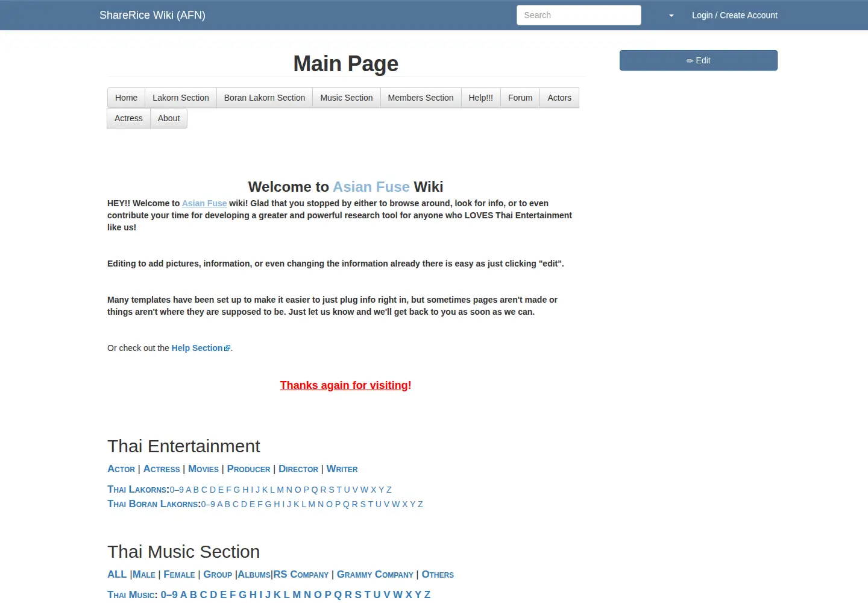Click the Thai Lakorns link
The width and height of the screenshot is (868, 603).
click(137, 490)
